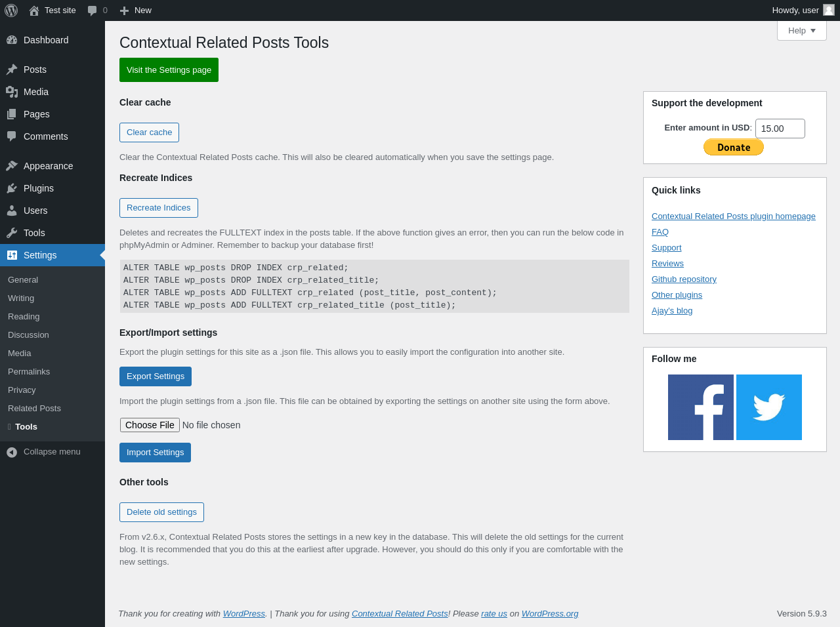Image resolution: width=840 pixels, height=627 pixels.
Task: Open the Howdy, user account menu
Action: pyautogui.click(x=795, y=10)
